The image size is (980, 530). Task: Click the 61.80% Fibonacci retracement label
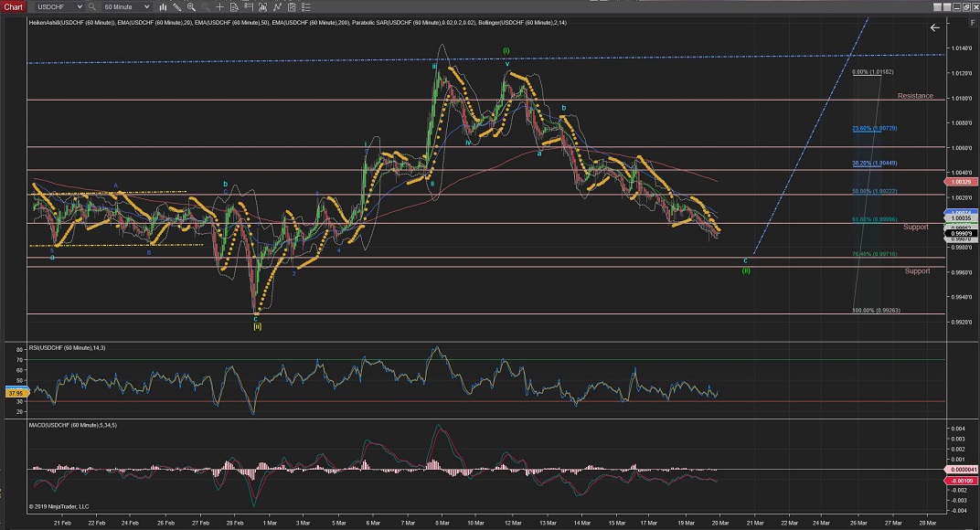(874, 219)
